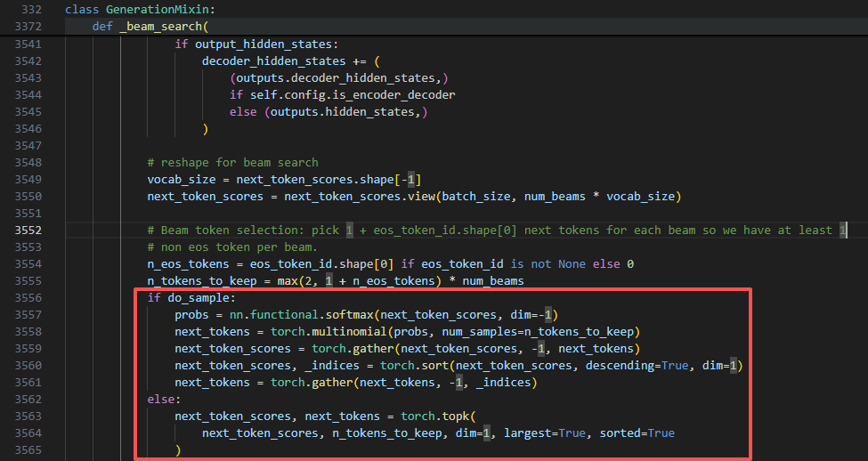Click line number 3541
This screenshot has height=461, width=868.
coord(28,44)
